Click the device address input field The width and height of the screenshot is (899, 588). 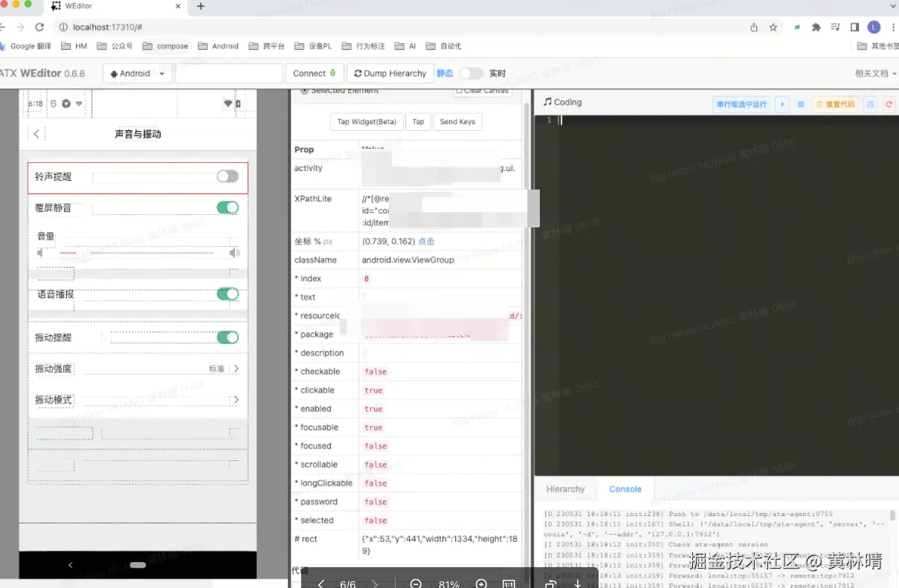click(x=228, y=74)
